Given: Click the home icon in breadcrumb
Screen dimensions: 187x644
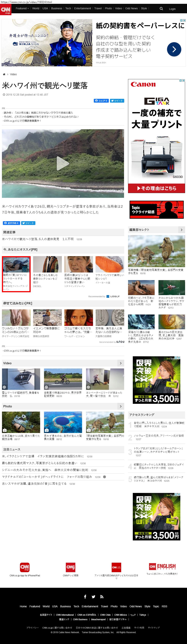Looking at the screenshot, I should click(x=4, y=74).
